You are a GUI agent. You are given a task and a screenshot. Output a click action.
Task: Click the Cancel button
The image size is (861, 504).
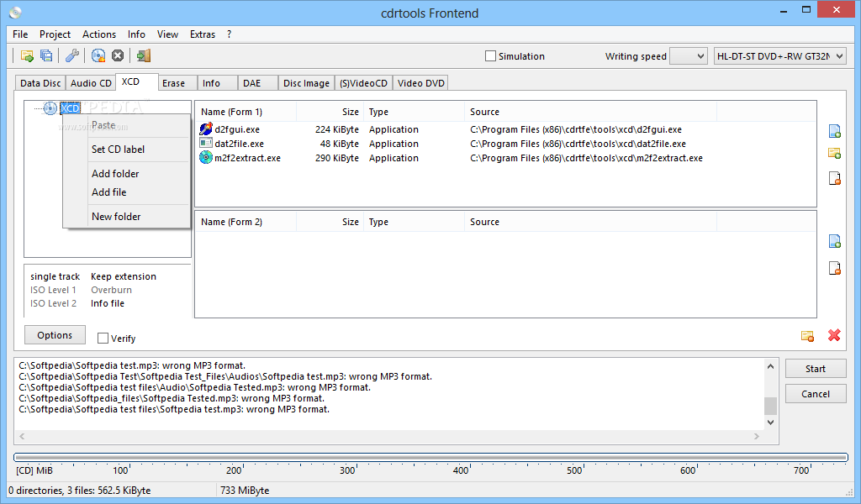pyautogui.click(x=816, y=394)
